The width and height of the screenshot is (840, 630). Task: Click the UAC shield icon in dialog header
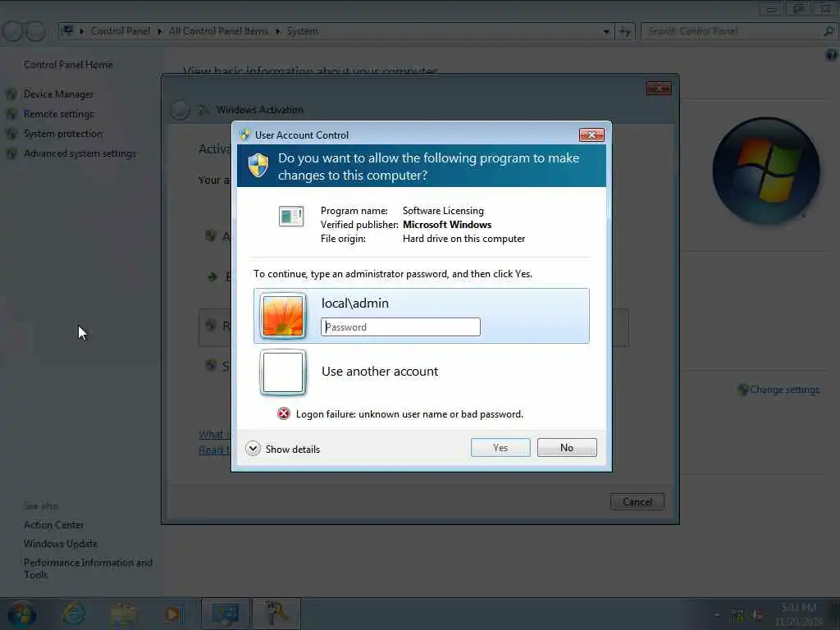click(258, 165)
